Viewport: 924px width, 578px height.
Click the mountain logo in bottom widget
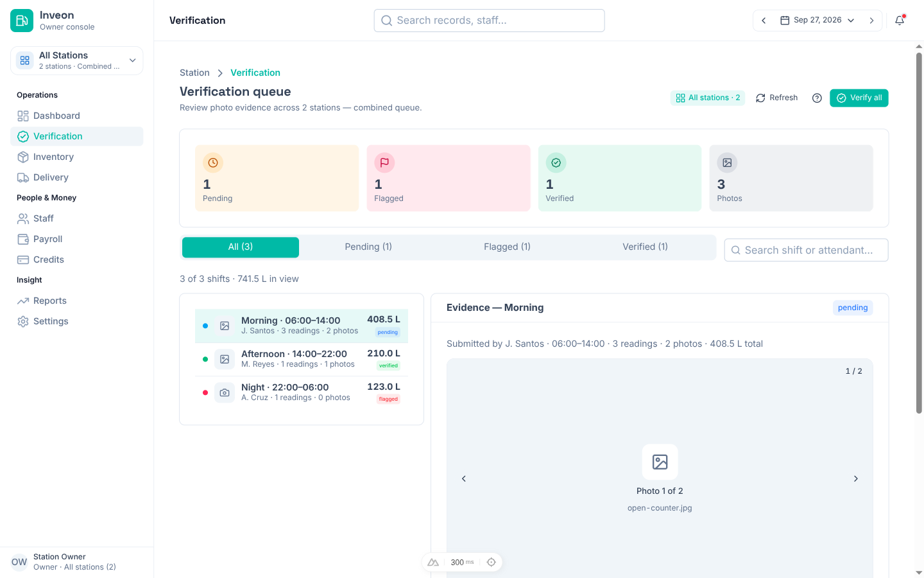pyautogui.click(x=433, y=562)
